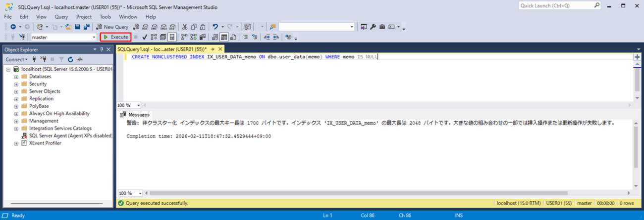Open the Query Options icon
Screen dimensions: 644x220
(x=162, y=37)
